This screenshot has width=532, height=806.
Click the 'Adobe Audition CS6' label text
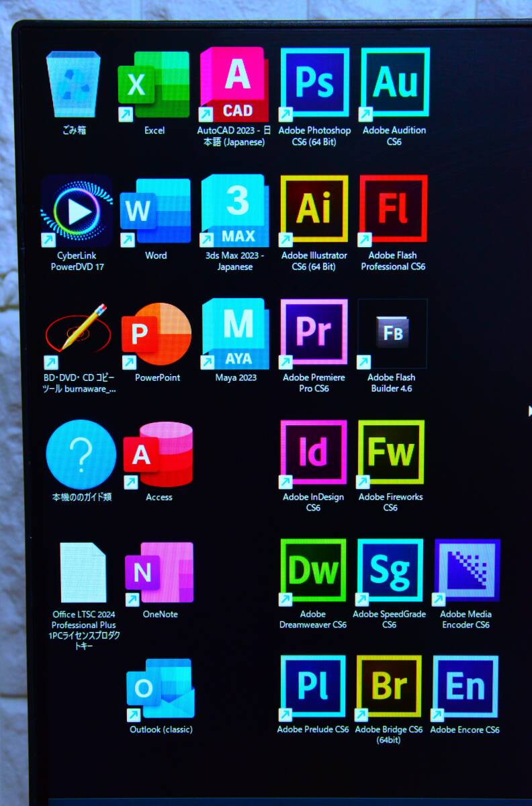click(x=394, y=136)
